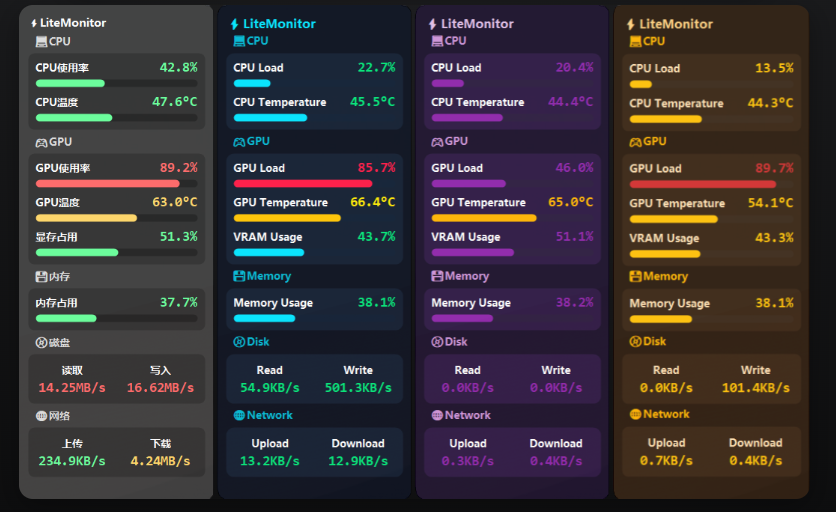Click the 46.0% GPU Load value
The height and width of the screenshot is (512, 836).
point(574,168)
